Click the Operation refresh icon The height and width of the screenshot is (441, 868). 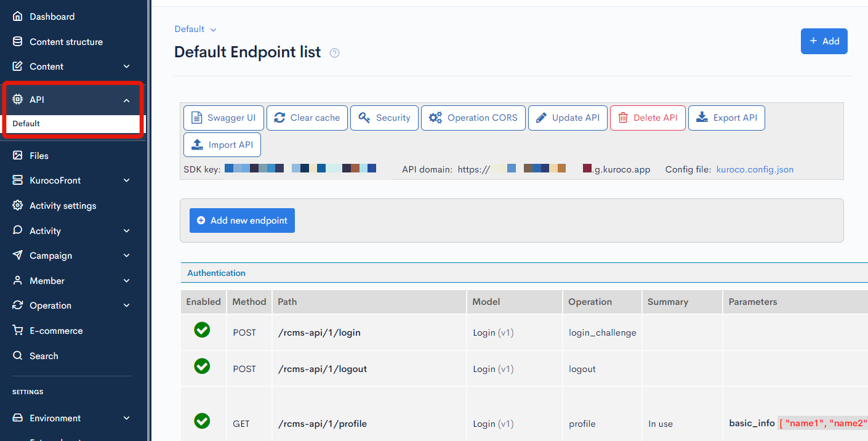coord(18,305)
